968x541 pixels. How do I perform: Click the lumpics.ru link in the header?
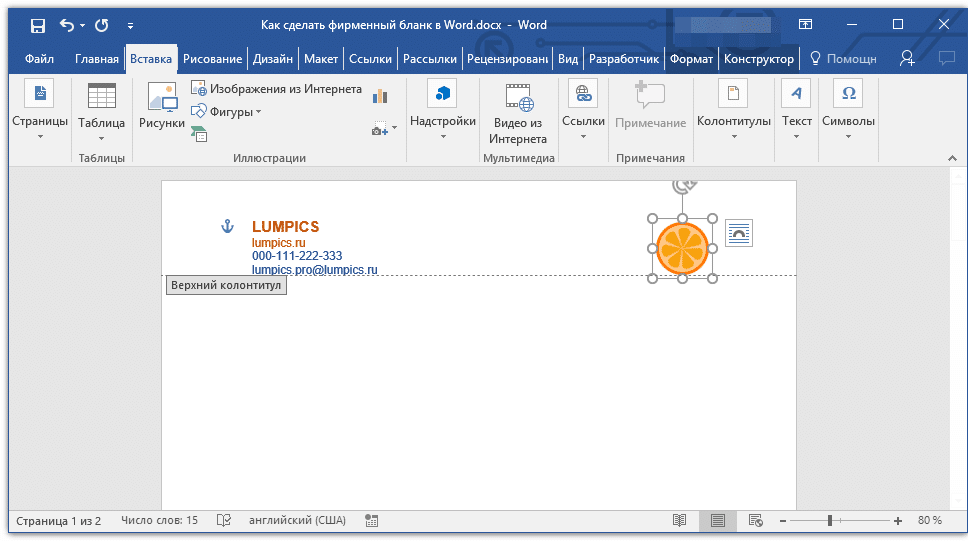click(278, 243)
